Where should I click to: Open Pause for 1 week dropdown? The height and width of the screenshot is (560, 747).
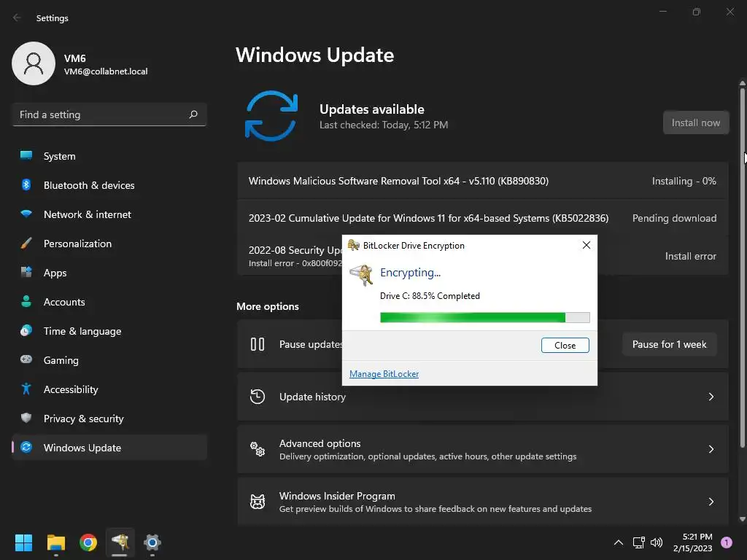click(670, 344)
